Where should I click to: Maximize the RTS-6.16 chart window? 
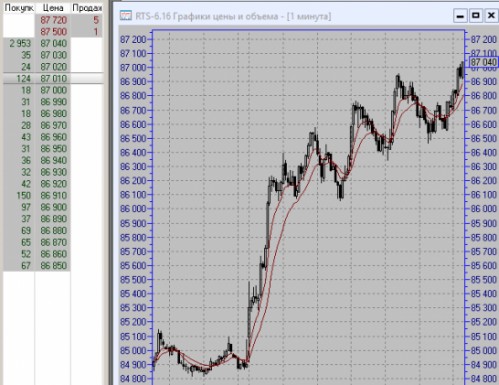(476, 16)
